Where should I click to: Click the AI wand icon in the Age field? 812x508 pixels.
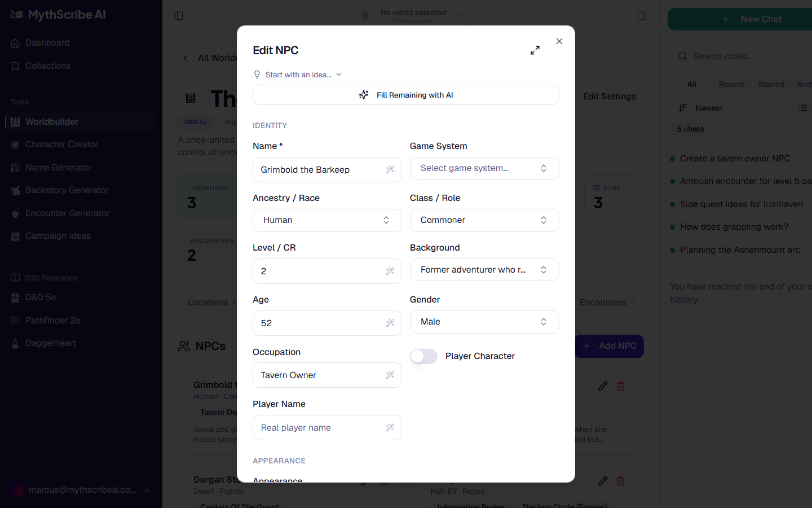tap(390, 323)
